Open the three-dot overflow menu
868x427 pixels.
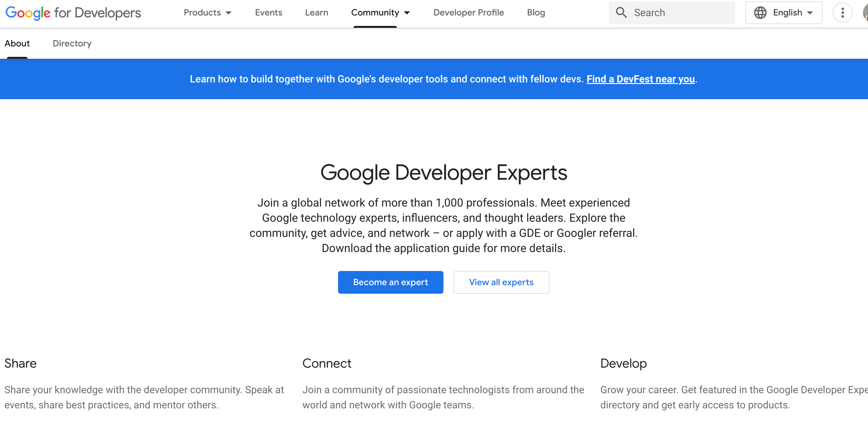pos(842,13)
